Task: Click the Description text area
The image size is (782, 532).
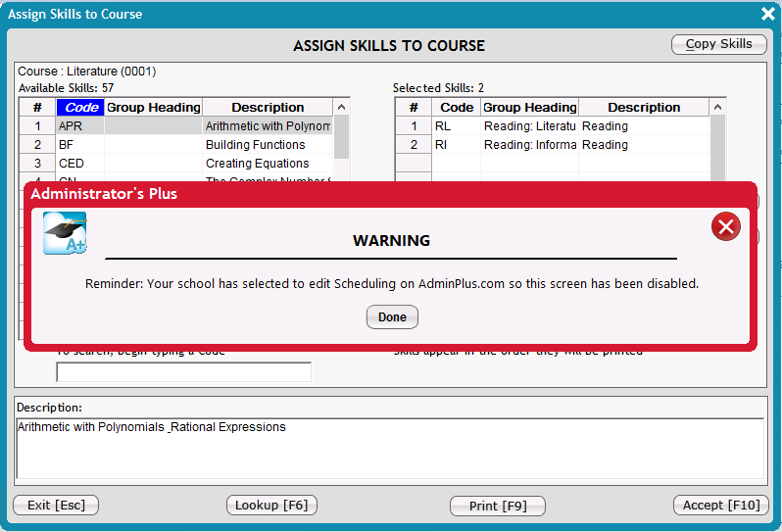Action: point(390,449)
